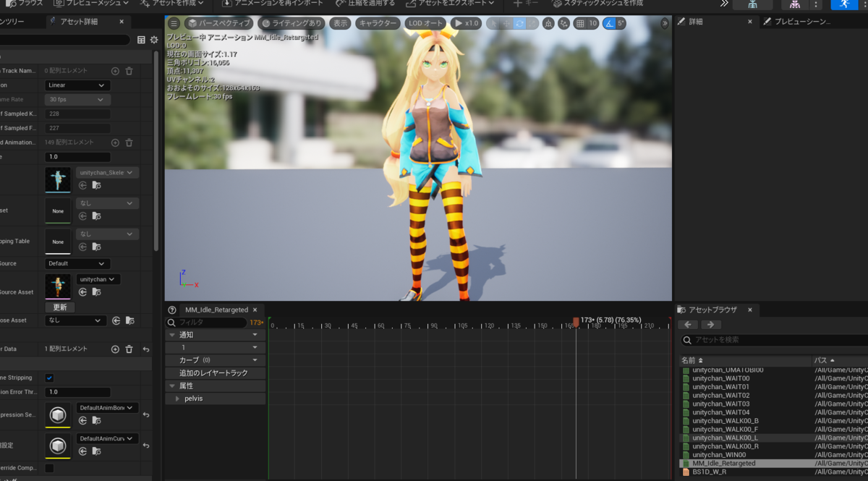Select the blue Animation mode icon

coord(844,4)
